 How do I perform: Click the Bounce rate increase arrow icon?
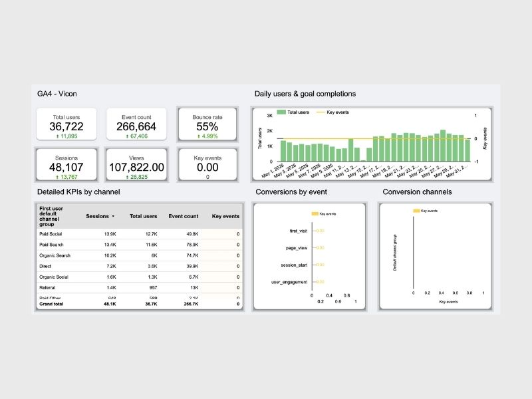[199, 136]
